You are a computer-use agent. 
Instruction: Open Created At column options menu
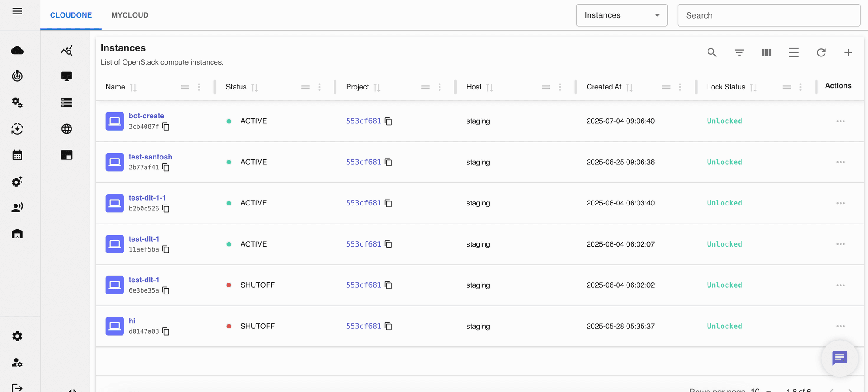680,87
